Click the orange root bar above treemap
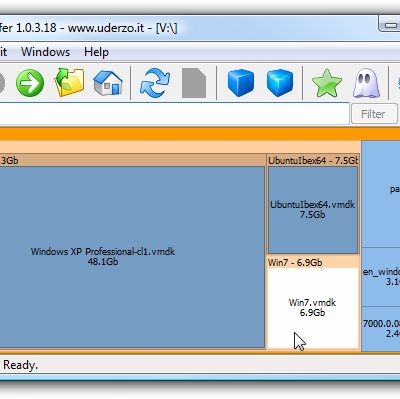 200,134
